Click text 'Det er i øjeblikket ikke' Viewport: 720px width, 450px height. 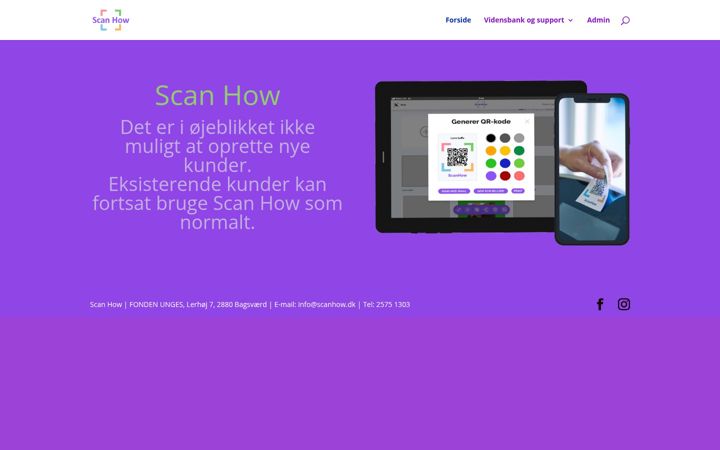click(217, 127)
